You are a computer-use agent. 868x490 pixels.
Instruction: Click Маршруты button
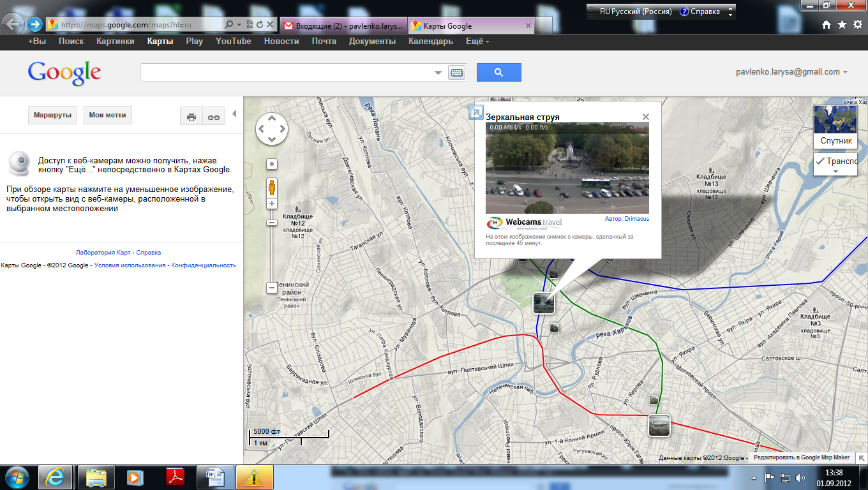tap(52, 115)
